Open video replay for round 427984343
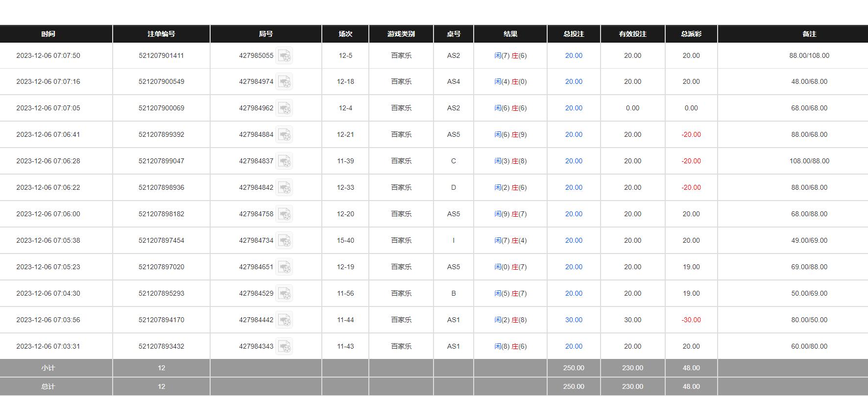This screenshot has height=407, width=868. pyautogui.click(x=284, y=347)
